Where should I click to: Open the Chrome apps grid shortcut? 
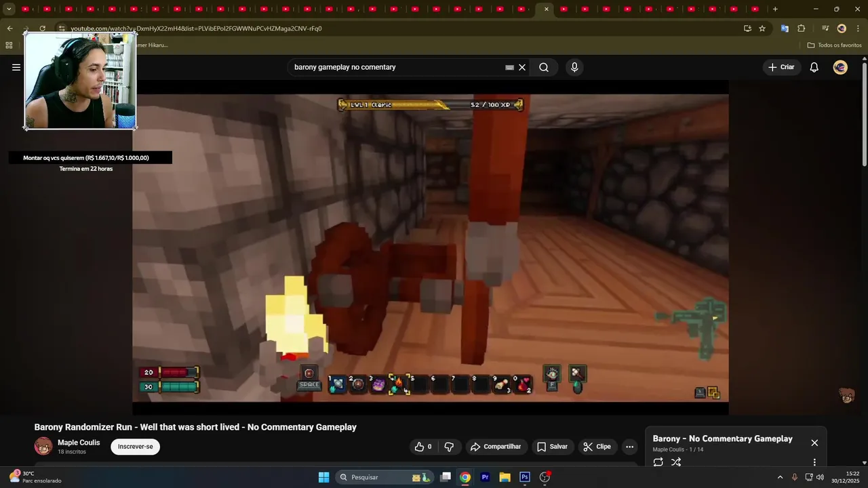tap(9, 45)
